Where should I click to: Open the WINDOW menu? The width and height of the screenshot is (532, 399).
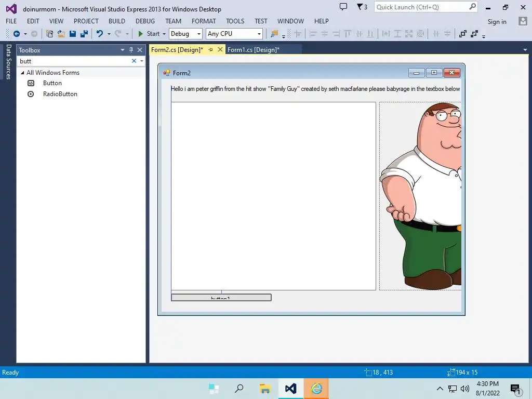click(x=290, y=21)
